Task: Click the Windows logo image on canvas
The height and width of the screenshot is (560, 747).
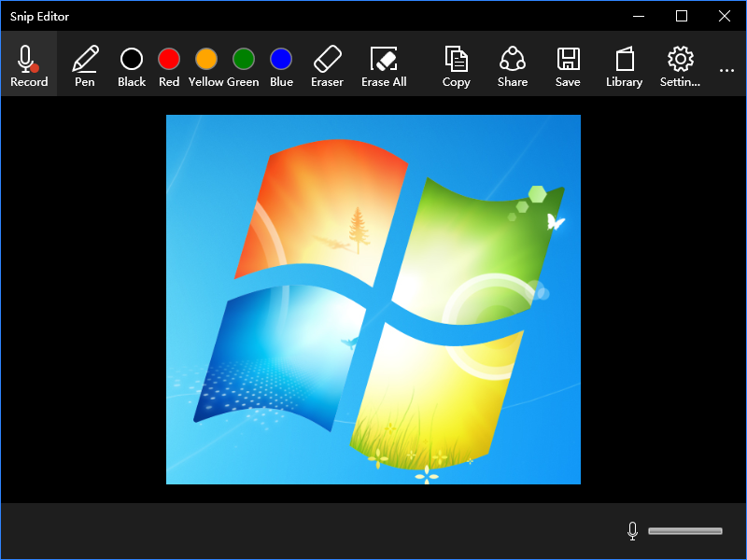Action: (373, 299)
